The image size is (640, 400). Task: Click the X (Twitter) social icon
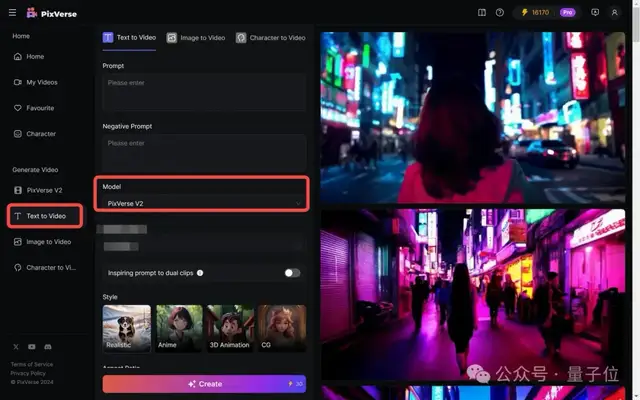[16, 346]
